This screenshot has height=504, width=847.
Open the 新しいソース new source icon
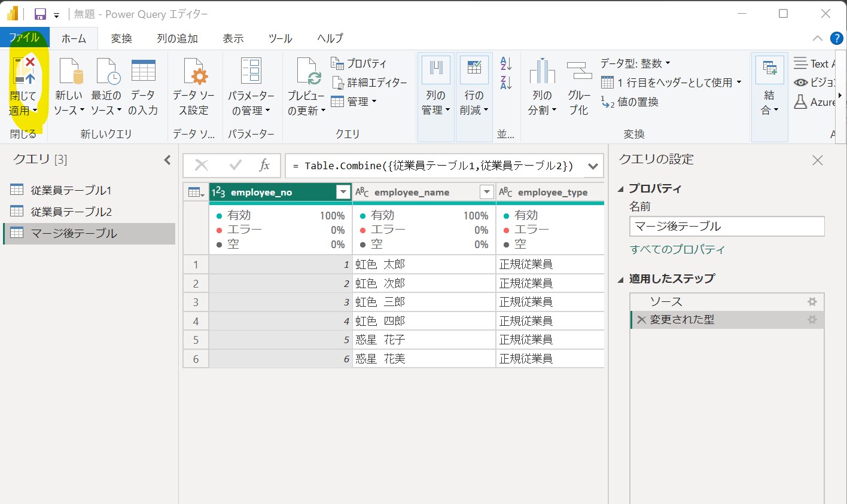click(70, 72)
